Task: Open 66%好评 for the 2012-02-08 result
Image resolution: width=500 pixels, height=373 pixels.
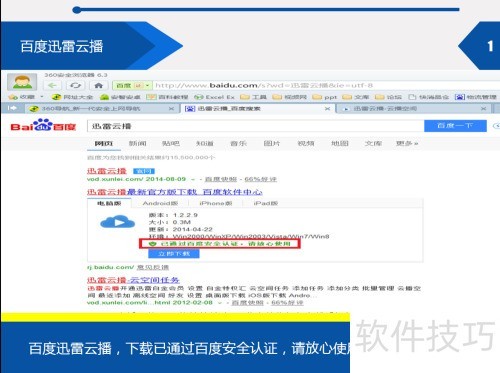Action: (x=287, y=303)
